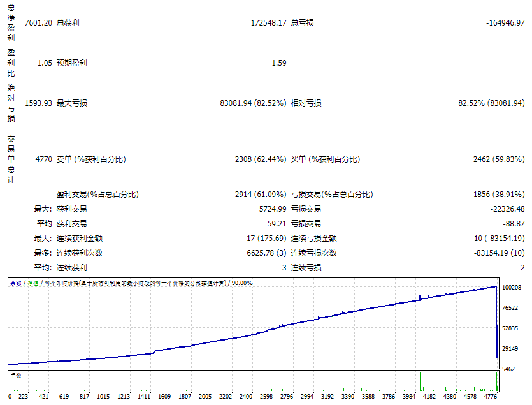Click the balance curve spike near trade 4182

click(x=420, y=298)
